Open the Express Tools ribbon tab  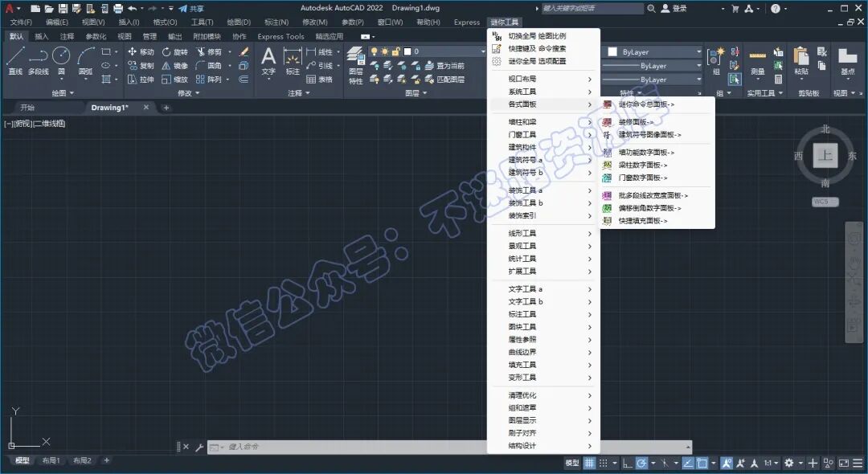point(280,36)
